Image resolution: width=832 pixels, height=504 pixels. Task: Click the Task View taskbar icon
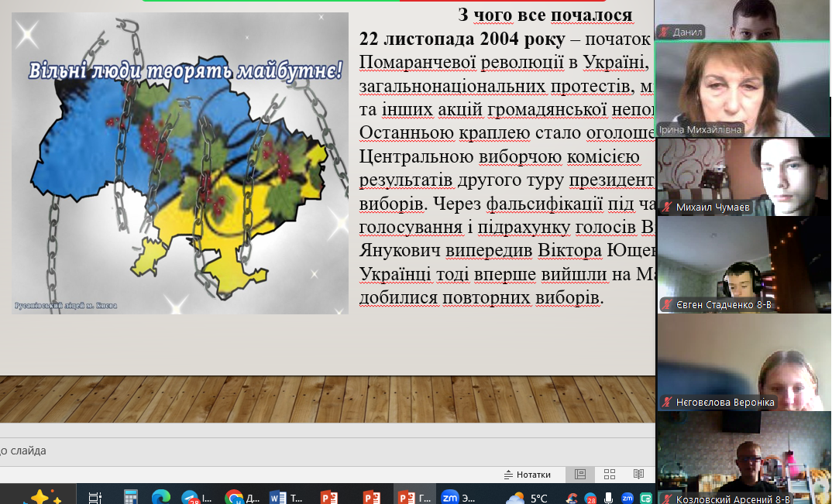pos(95,497)
